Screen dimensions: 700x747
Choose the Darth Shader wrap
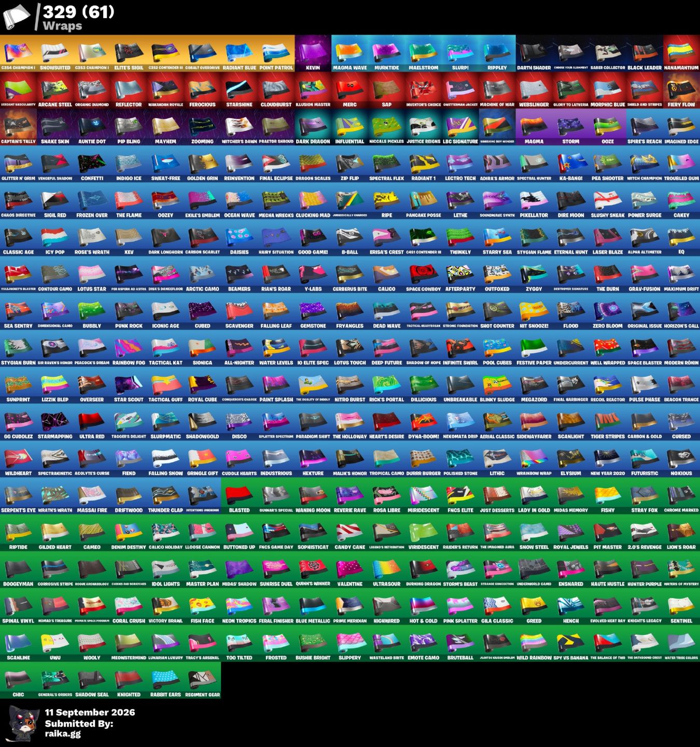(x=534, y=53)
